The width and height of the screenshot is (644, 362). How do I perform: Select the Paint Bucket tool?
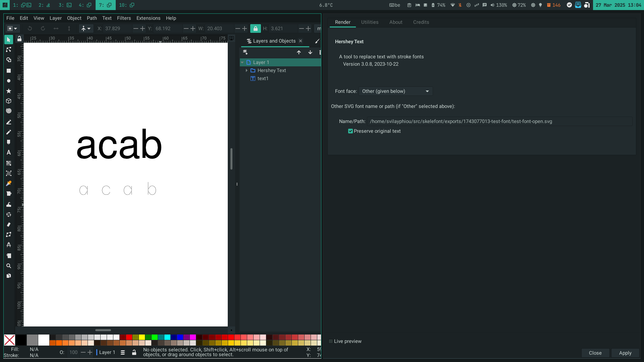[x=9, y=193]
